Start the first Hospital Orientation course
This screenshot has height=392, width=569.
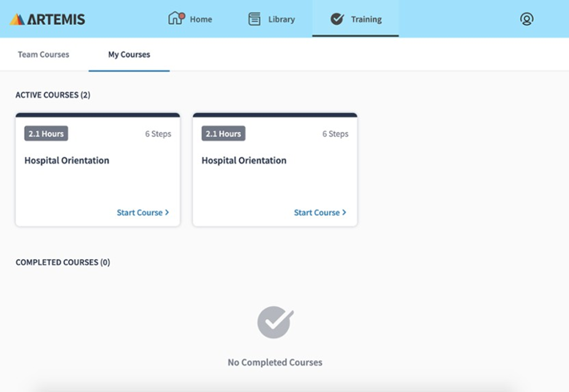[140, 212]
